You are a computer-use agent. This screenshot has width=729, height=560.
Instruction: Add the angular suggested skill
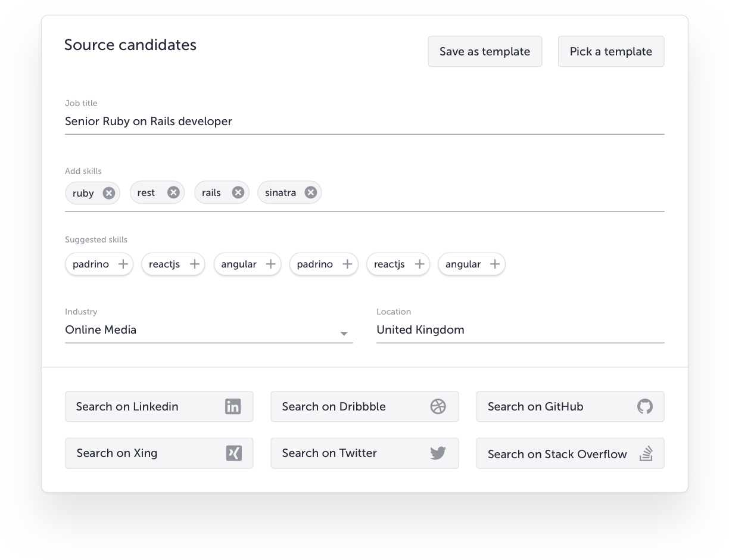[x=271, y=264]
